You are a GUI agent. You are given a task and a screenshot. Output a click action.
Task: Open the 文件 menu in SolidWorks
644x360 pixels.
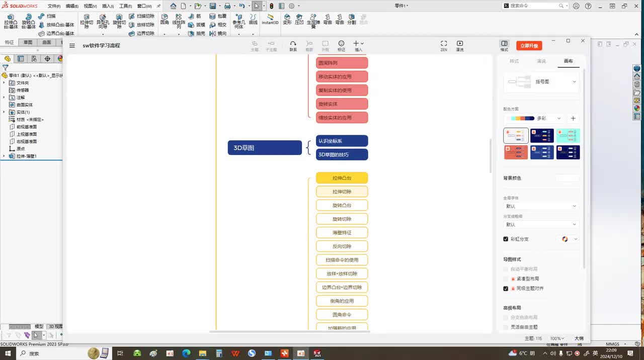pos(54,6)
